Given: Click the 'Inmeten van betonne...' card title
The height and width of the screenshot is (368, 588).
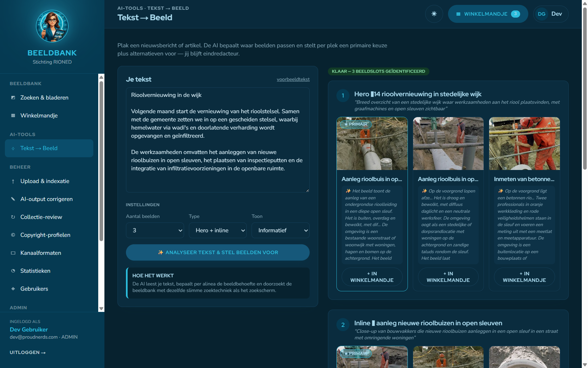Looking at the screenshot, I should point(524,179).
